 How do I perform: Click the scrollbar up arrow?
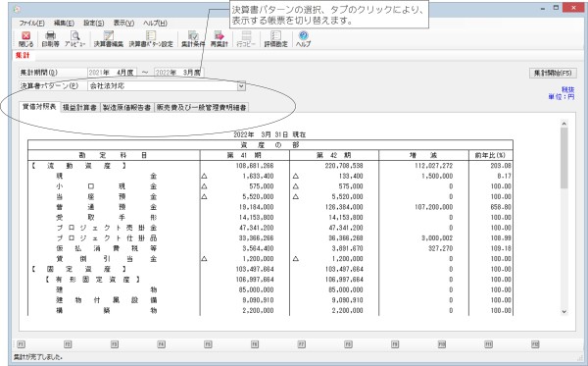[564, 124]
